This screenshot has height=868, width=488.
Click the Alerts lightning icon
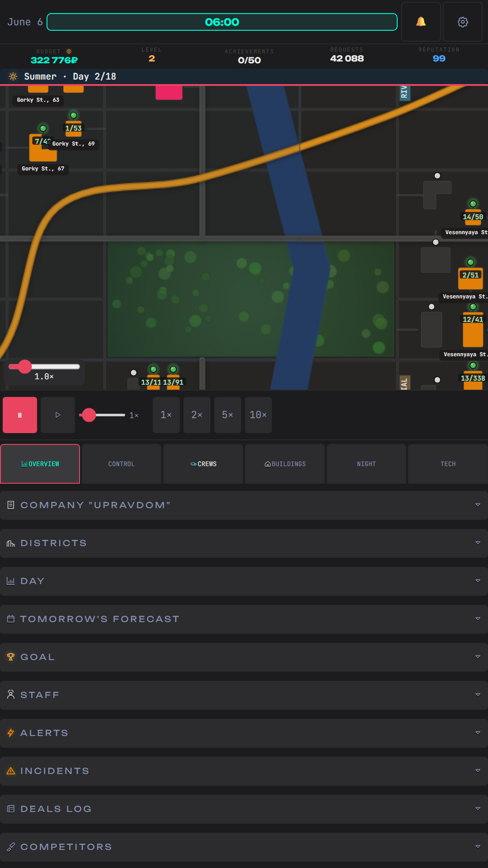click(11, 733)
